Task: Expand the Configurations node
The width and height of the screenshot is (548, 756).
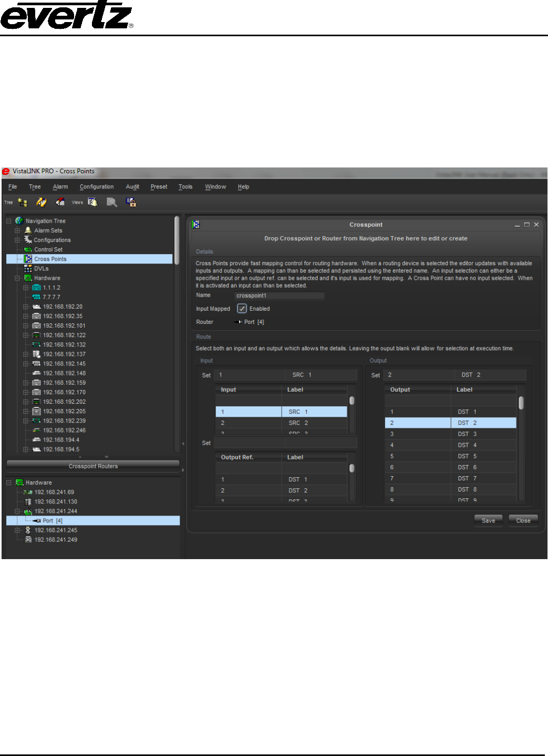Action: pos(17,240)
